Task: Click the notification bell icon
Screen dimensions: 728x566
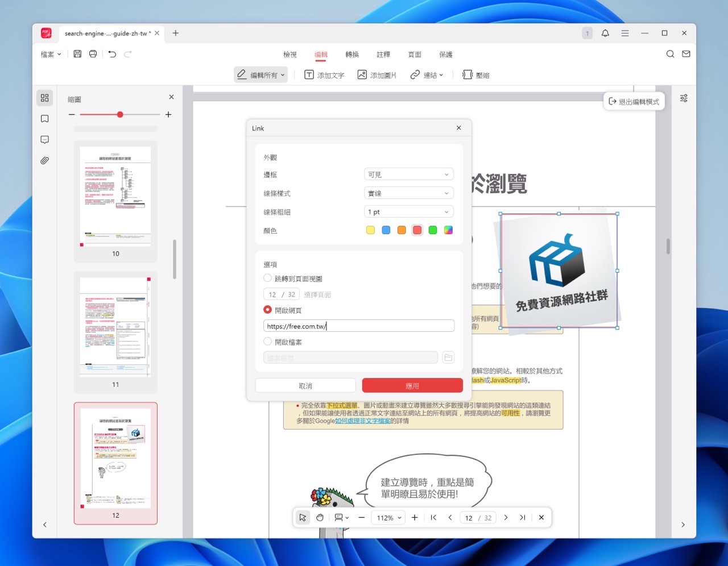Action: coord(605,34)
